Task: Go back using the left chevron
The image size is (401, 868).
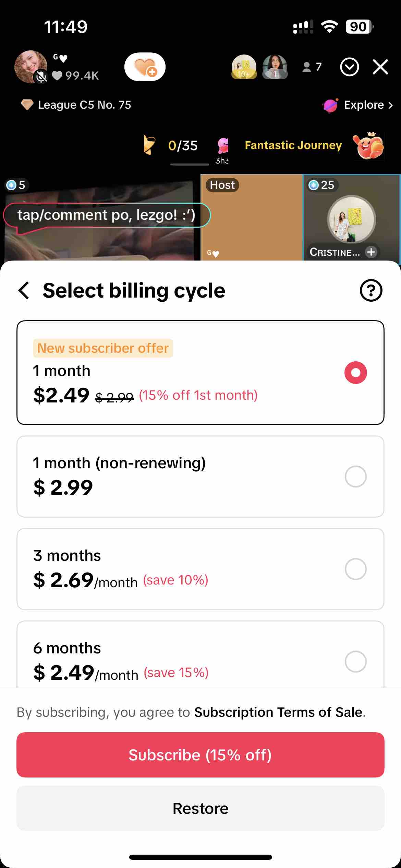Action: [24, 290]
